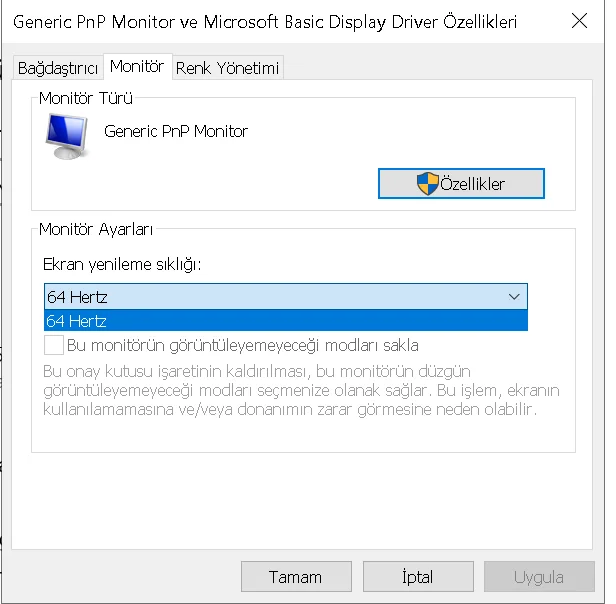Click the 64 Hertz combo box field
616x604 pixels.
point(270,297)
